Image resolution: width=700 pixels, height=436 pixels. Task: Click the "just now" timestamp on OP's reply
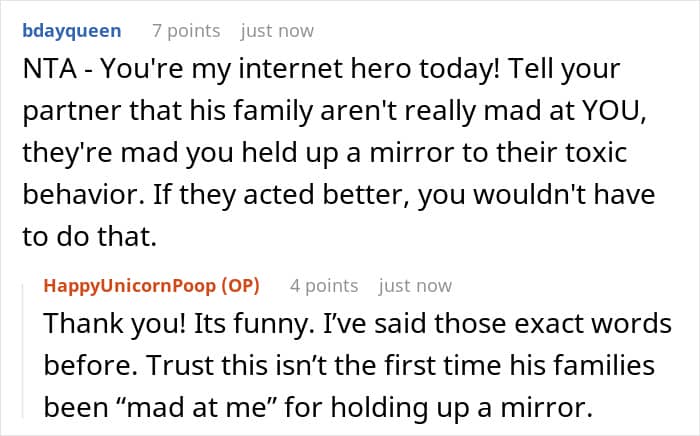pos(415,286)
